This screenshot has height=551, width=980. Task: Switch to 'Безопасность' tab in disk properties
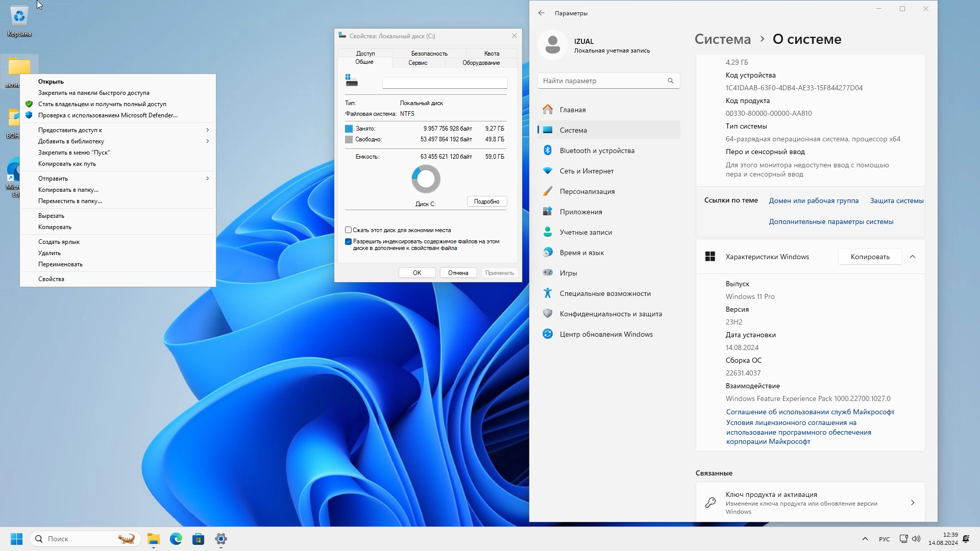point(429,53)
